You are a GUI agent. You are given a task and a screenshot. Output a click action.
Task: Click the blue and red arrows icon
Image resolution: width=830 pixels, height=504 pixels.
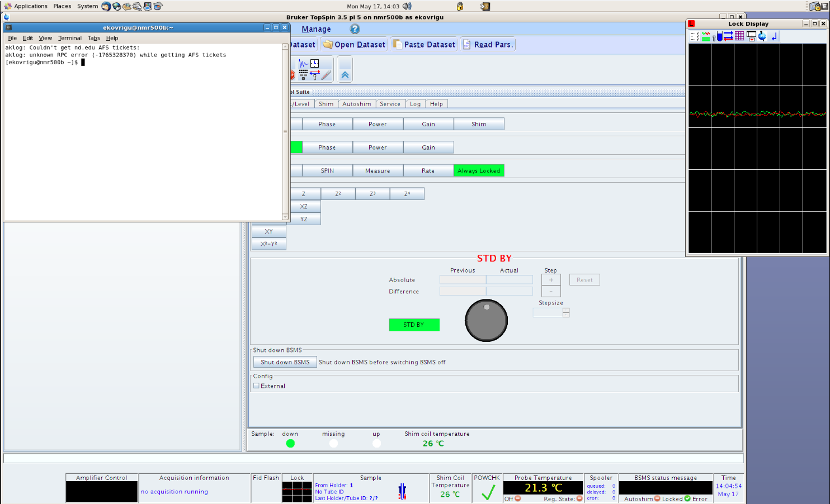coord(728,36)
